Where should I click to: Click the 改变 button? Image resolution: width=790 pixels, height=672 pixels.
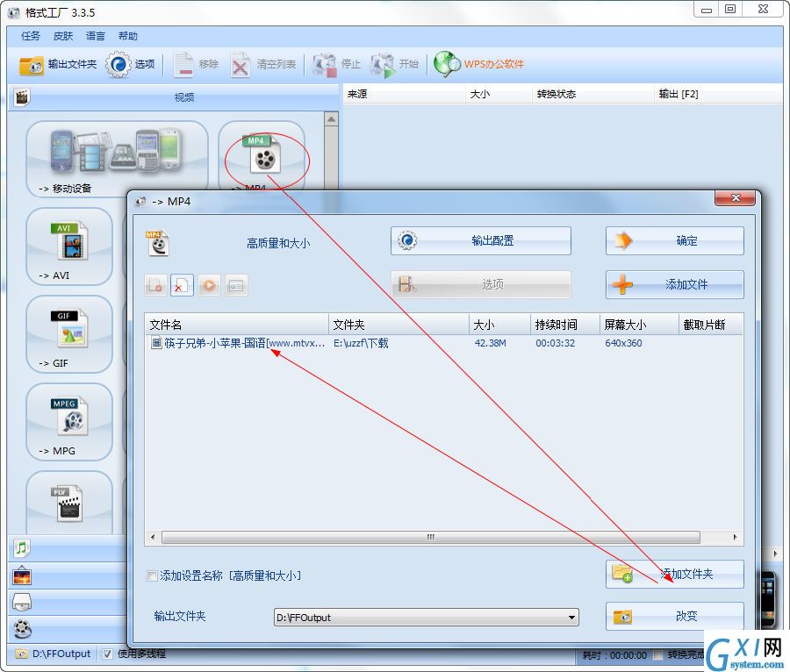coord(675,616)
